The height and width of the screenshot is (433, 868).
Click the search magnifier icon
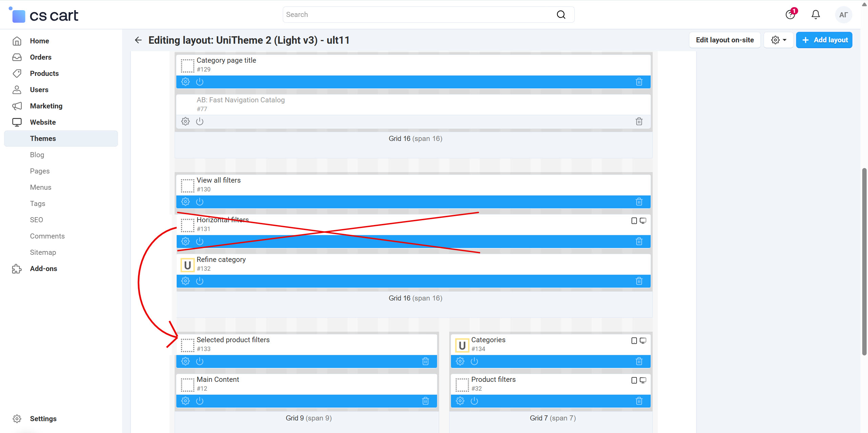tap(561, 14)
